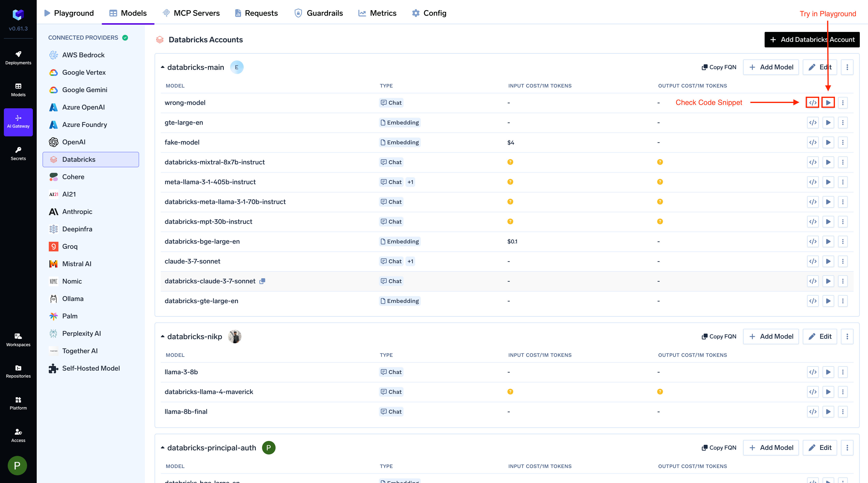Open code snippet for databricks-bge-large-en in databricks-main
Viewport: 868px width, 483px height.
coord(813,241)
